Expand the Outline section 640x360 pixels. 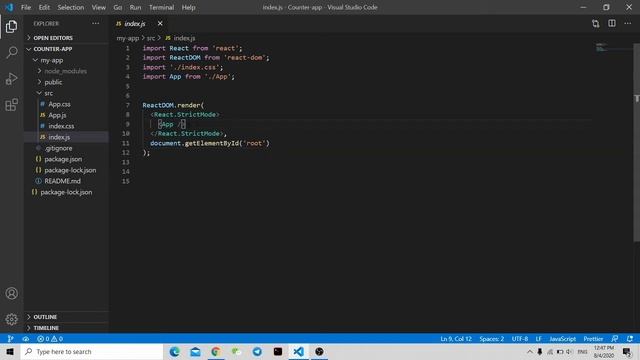point(67,317)
